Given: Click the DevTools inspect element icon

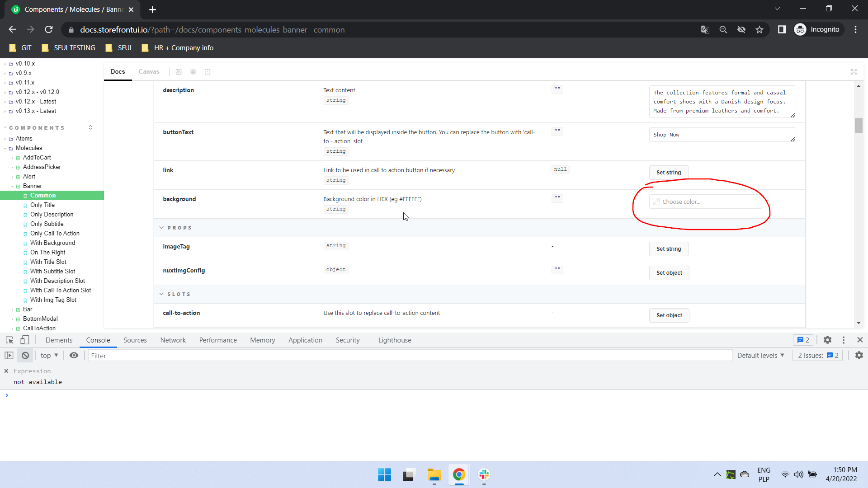Looking at the screenshot, I should (9, 340).
